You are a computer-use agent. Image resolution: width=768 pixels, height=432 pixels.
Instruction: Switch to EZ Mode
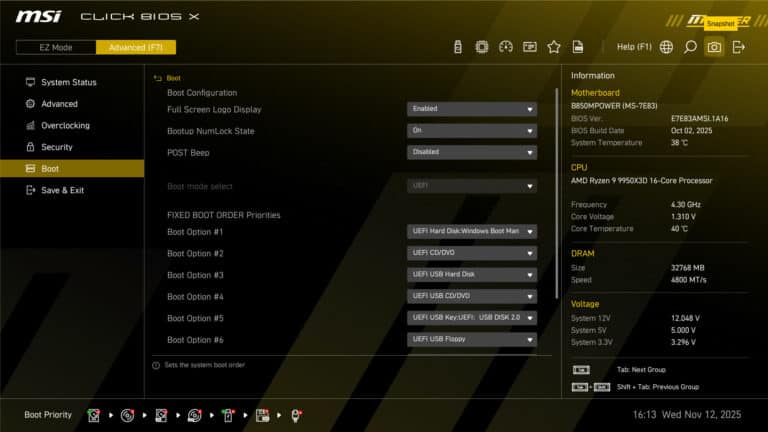pos(56,47)
